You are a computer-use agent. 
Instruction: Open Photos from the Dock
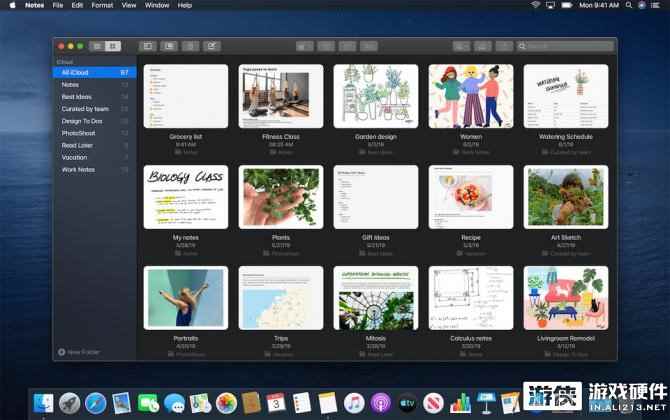[226, 403]
